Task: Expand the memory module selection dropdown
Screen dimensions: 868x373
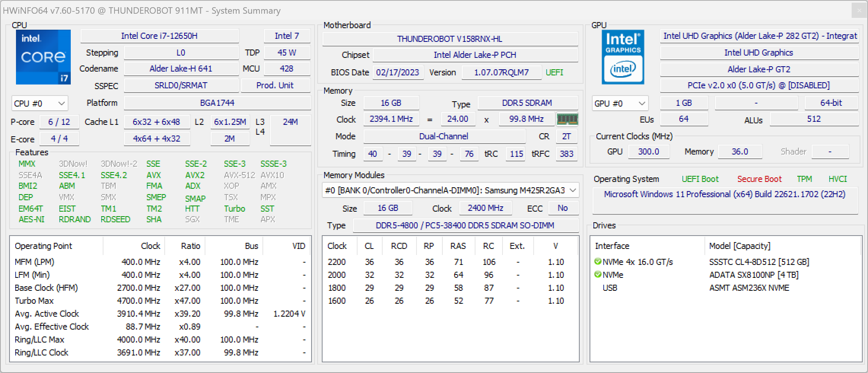Action: [450, 190]
